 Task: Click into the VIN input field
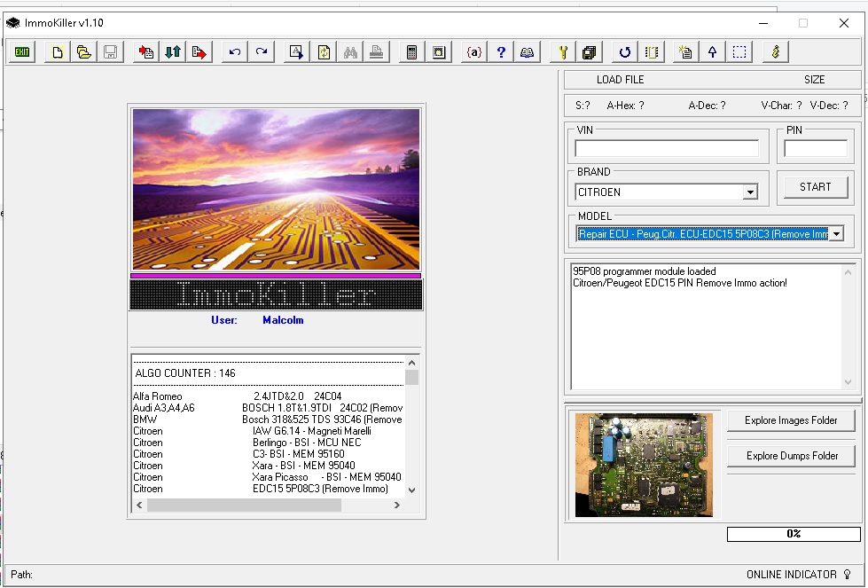point(667,149)
